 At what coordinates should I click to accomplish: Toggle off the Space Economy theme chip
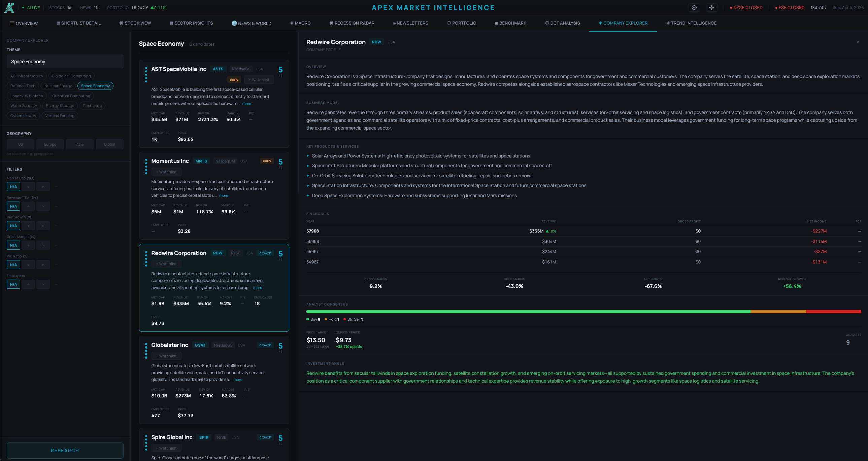pyautogui.click(x=95, y=85)
